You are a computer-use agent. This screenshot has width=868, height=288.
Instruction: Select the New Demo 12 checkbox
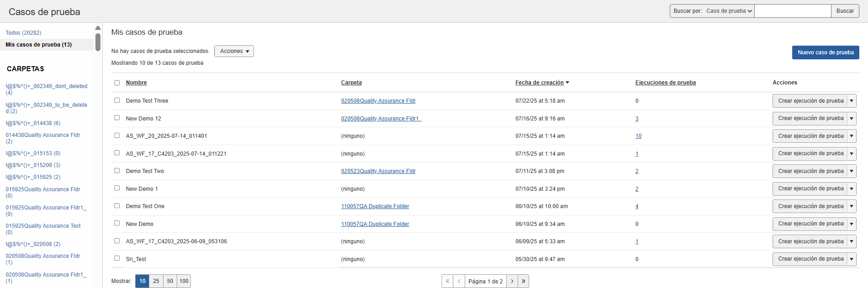(117, 118)
